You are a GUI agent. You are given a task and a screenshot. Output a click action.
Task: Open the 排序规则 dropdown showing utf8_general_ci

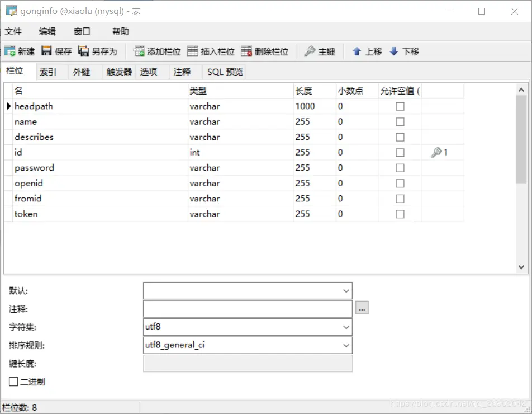pyautogui.click(x=346, y=345)
